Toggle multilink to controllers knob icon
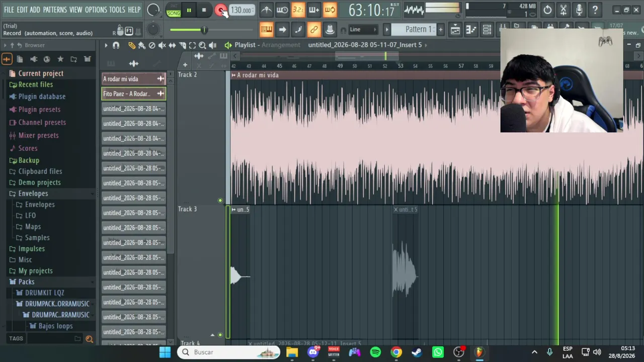Viewport: 644px width, 362px height. pyautogui.click(x=330, y=30)
